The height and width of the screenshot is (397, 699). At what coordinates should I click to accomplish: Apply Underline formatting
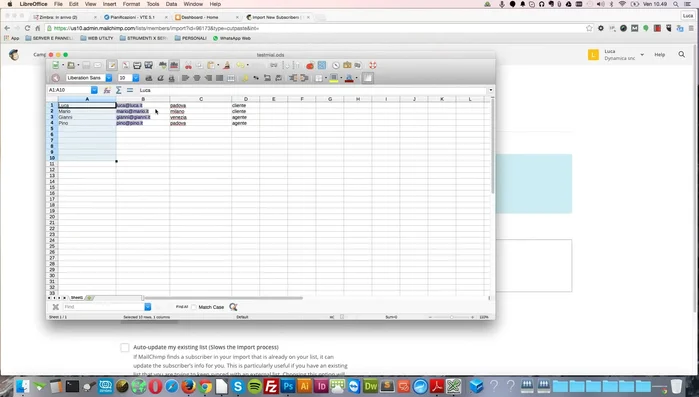coord(171,78)
